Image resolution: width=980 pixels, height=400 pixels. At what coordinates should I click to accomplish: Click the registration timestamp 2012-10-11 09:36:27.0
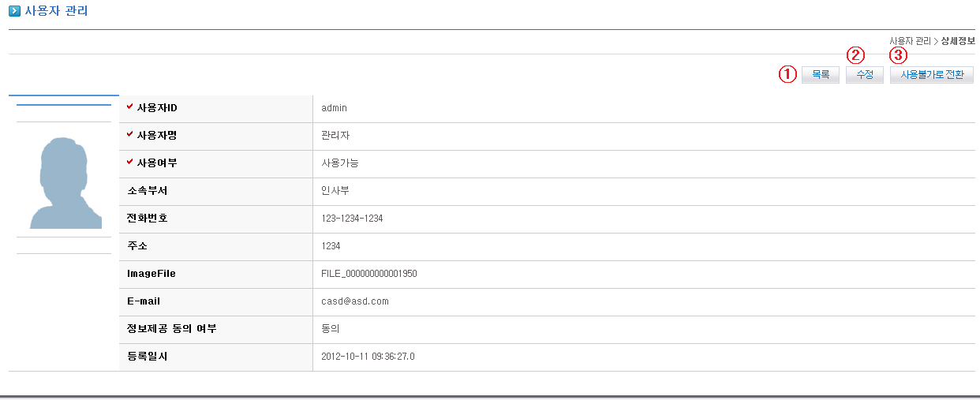(x=368, y=357)
